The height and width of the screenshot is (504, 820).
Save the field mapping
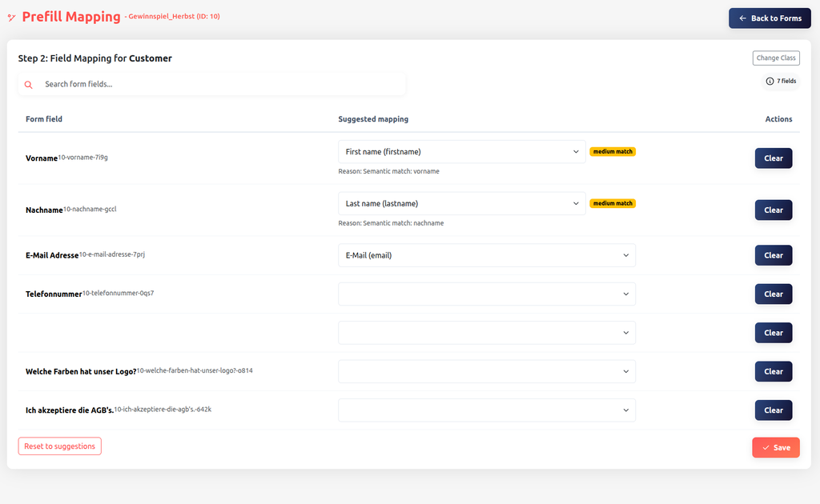pyautogui.click(x=776, y=447)
